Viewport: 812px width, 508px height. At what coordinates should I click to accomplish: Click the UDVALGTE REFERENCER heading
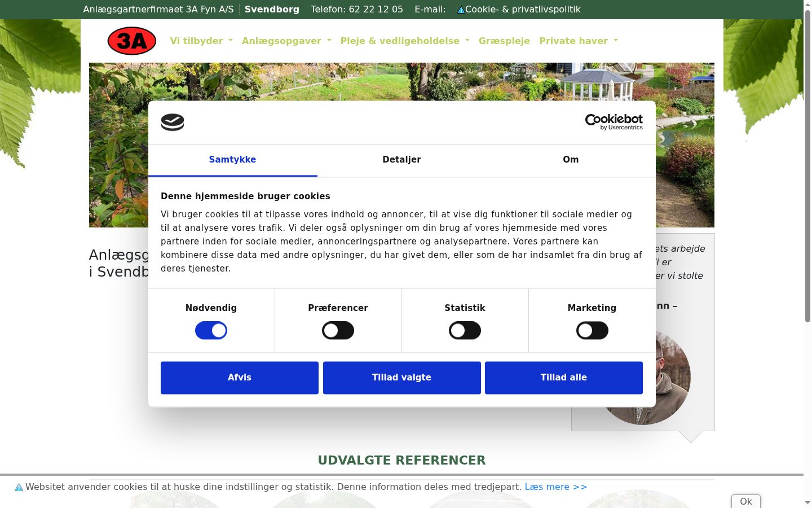401,460
